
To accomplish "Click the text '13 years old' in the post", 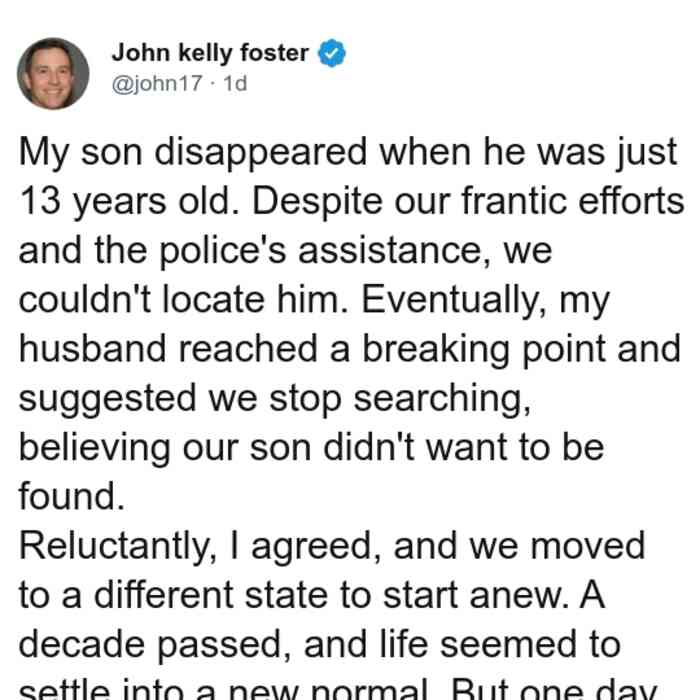I will (x=124, y=202).
